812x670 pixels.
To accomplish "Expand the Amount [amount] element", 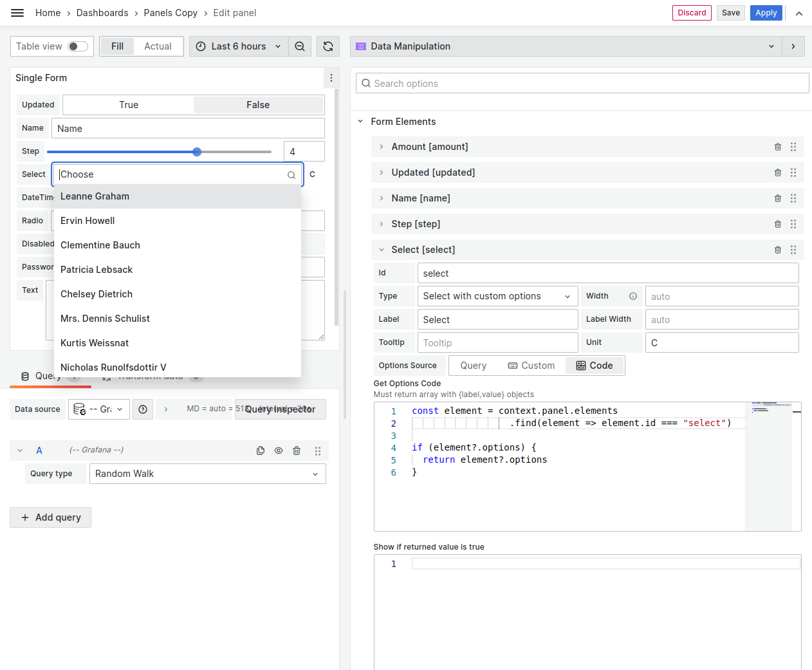I will pos(381,147).
